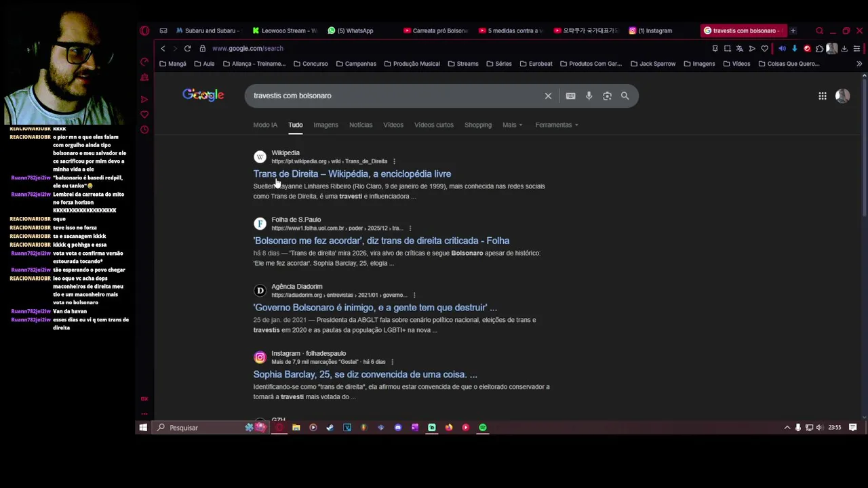The width and height of the screenshot is (868, 488).
Task: Submit the search with the magnifier icon
Action: [625, 96]
